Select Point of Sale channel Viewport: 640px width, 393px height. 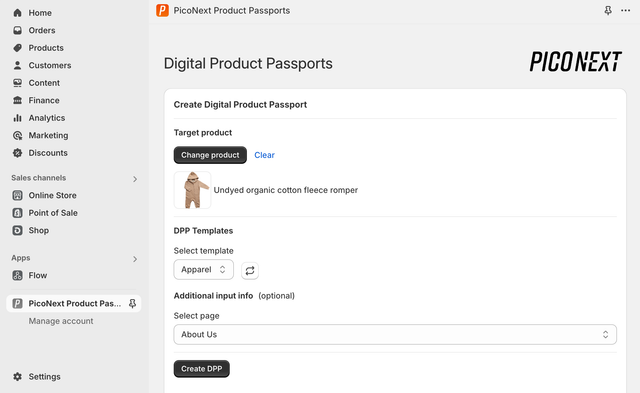53,213
